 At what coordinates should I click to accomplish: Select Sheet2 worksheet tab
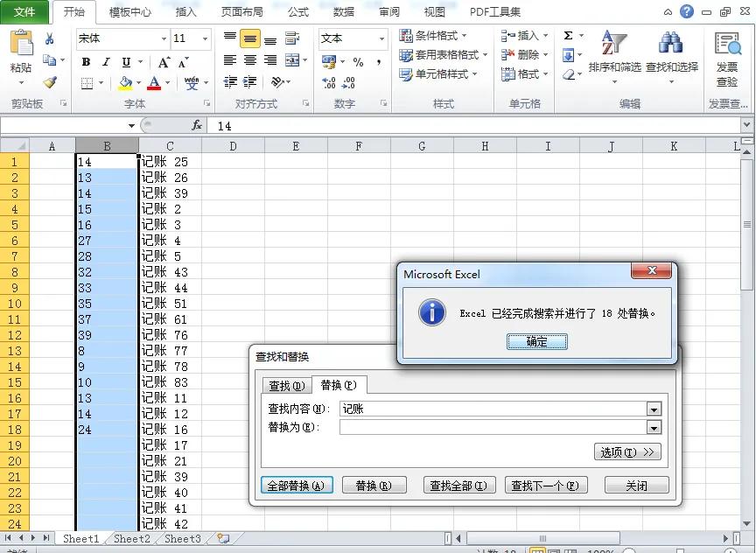tap(131, 538)
